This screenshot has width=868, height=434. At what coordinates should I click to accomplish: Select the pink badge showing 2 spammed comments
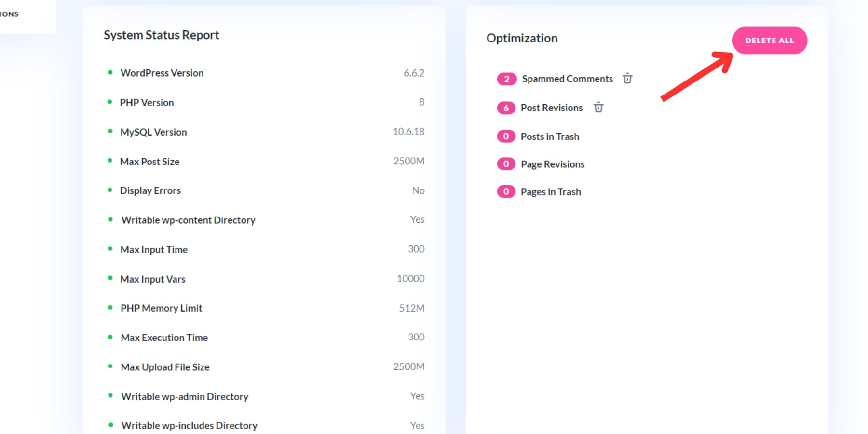(x=505, y=79)
